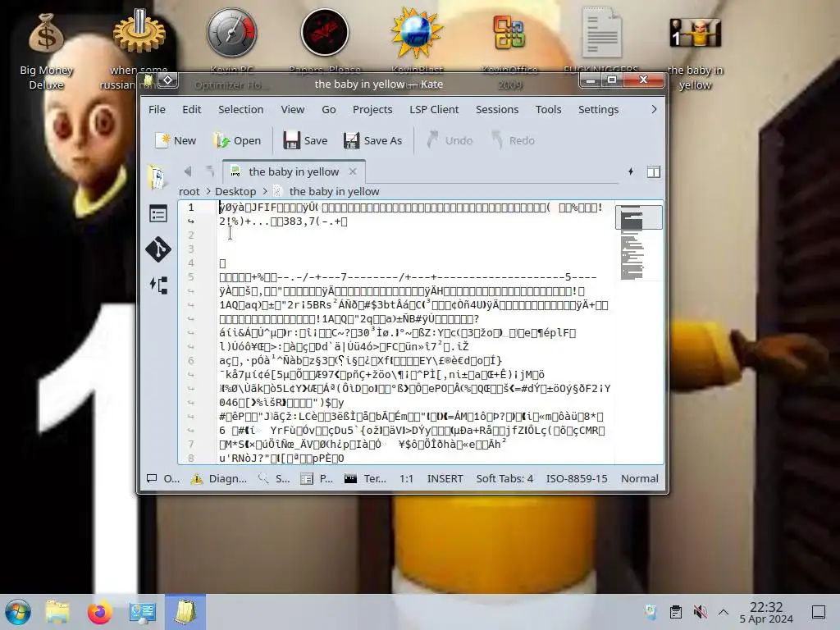
Task: Open the Go menu
Action: pos(328,109)
